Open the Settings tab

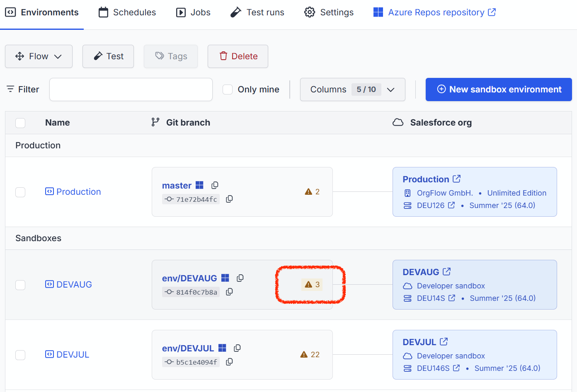pos(329,12)
